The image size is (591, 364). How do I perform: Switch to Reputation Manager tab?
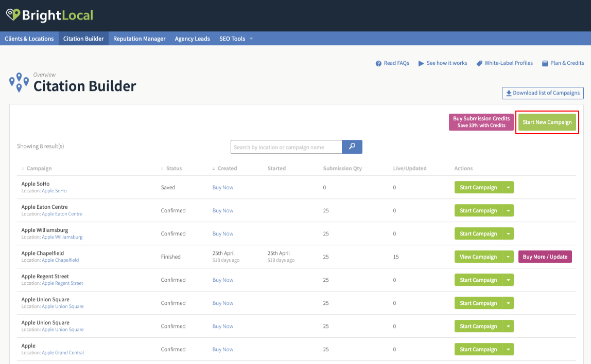pos(140,39)
